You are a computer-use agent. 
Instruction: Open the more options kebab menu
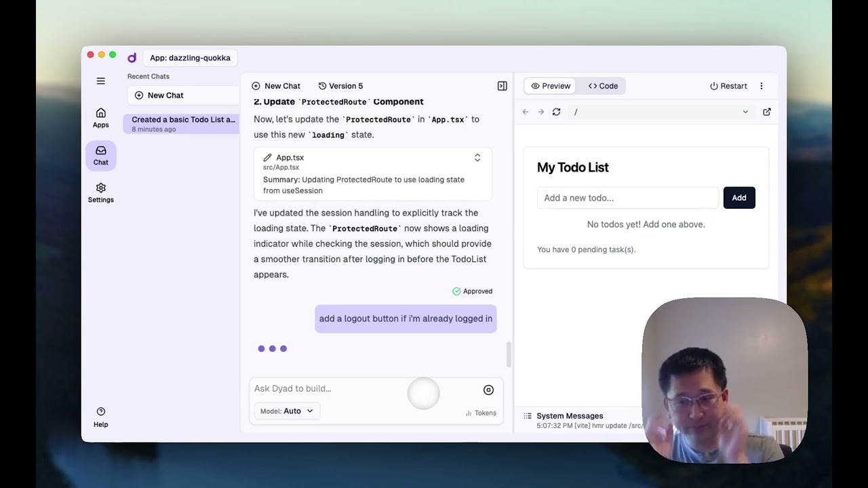762,86
